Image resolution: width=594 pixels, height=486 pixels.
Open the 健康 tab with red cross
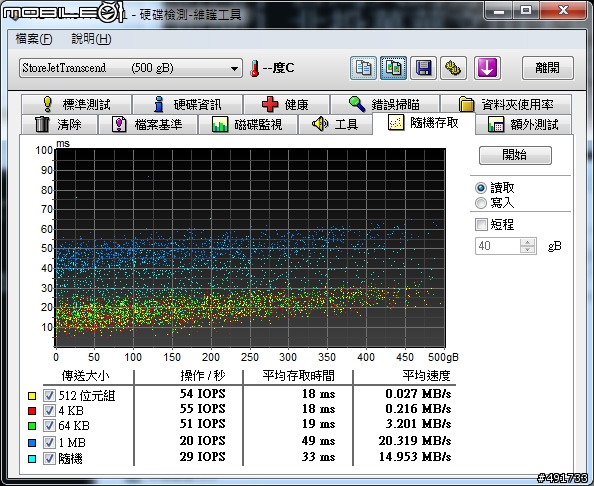(x=286, y=104)
